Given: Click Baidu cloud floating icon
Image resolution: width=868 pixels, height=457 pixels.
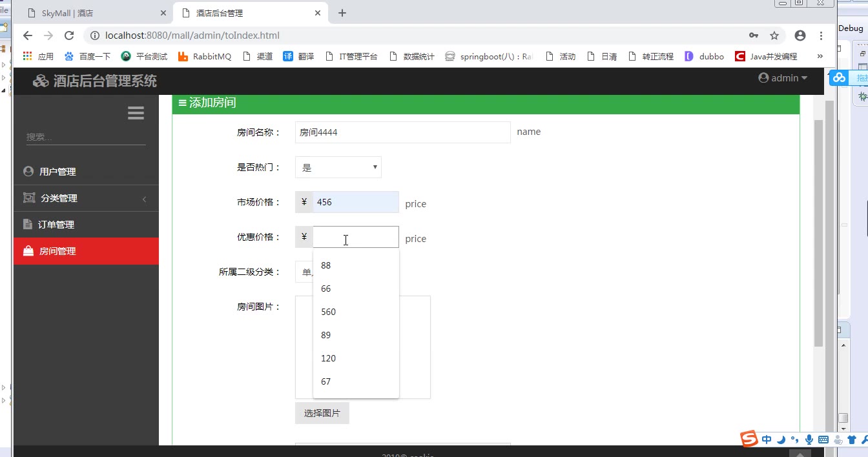Looking at the screenshot, I should pos(839,78).
